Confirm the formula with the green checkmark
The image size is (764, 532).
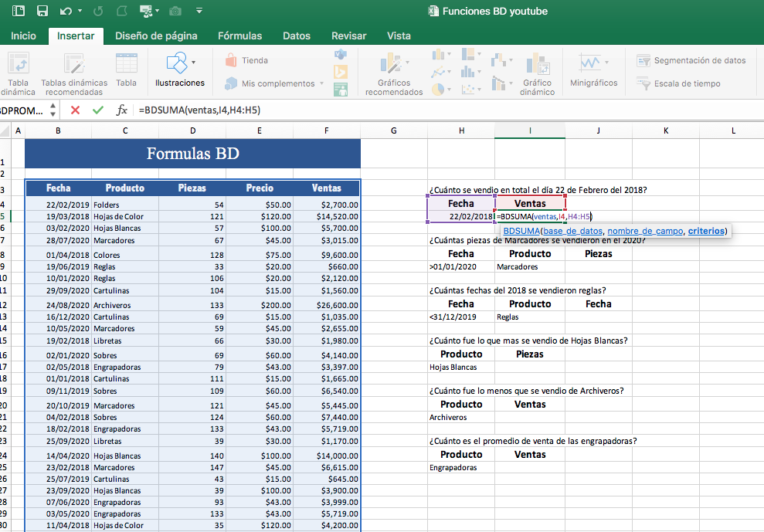97,110
